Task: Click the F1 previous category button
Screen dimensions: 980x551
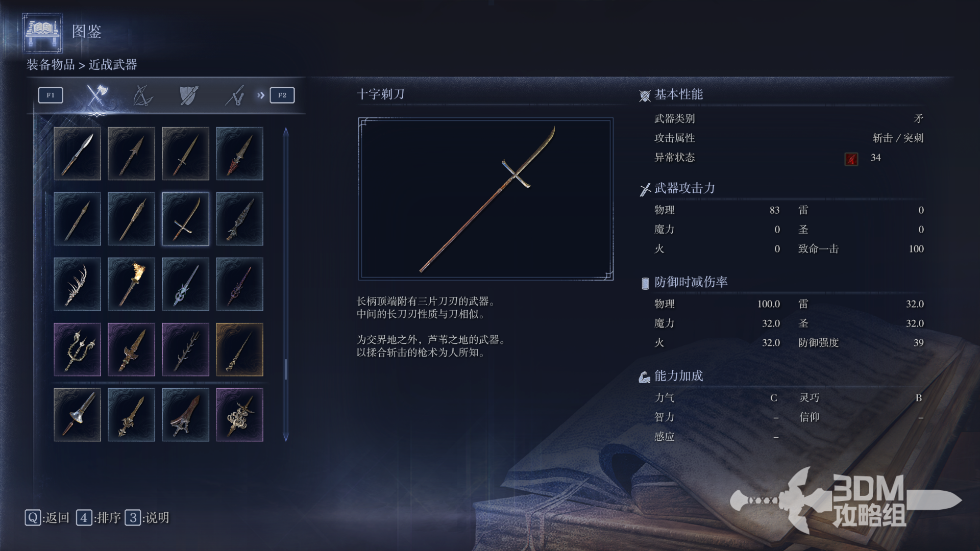Action: pos(51,95)
